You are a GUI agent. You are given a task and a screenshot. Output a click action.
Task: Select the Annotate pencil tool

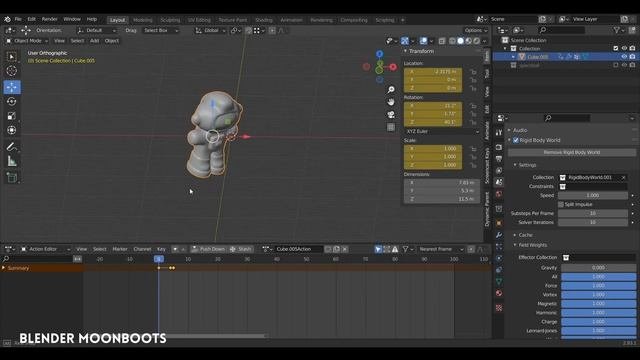coord(12,147)
